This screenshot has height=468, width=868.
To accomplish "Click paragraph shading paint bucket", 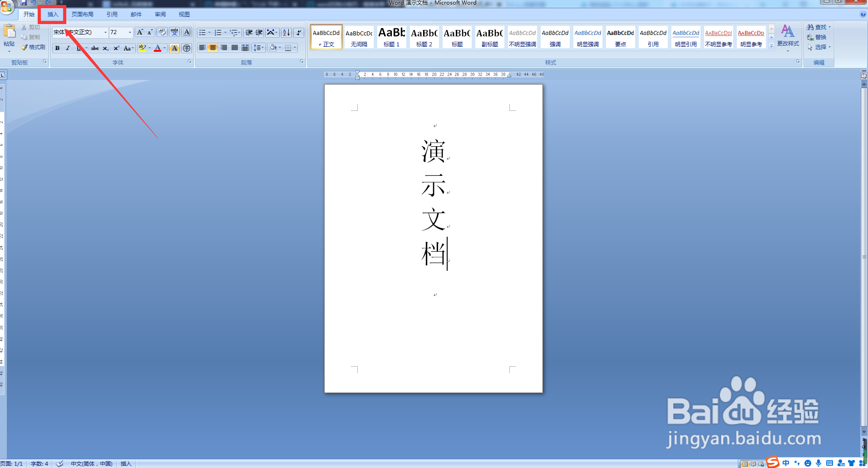I will click(x=273, y=48).
